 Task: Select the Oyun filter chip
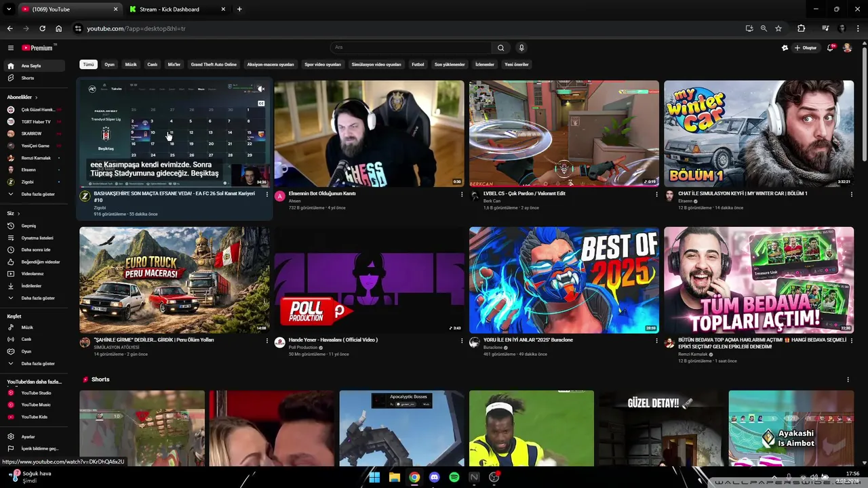tap(109, 64)
